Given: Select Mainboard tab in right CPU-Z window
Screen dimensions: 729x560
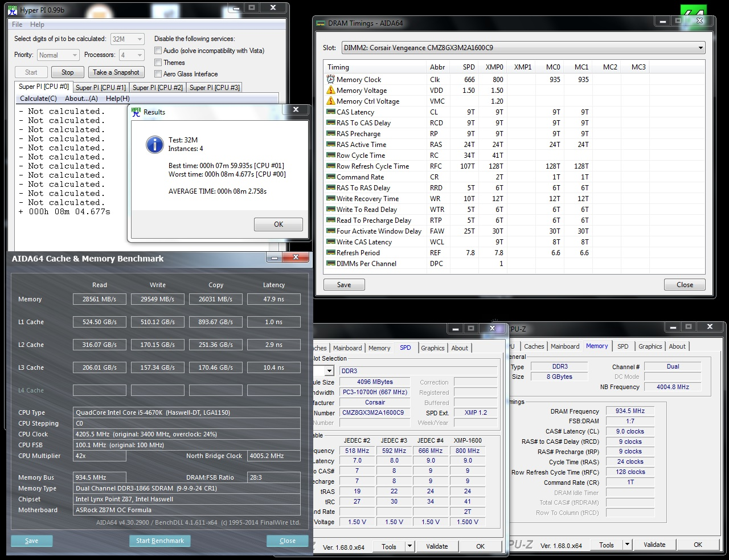Looking at the screenshot, I should click(565, 346).
